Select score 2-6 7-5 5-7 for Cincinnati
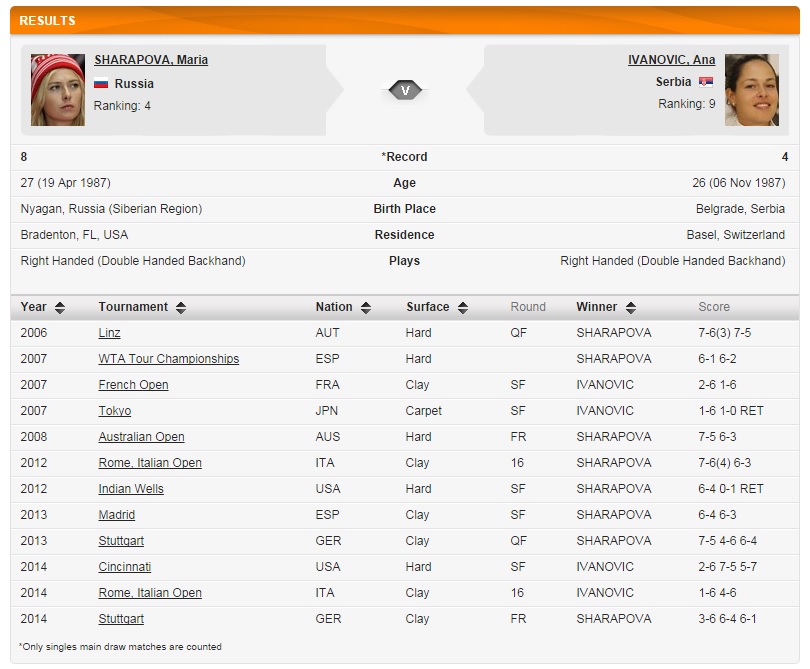810x669 pixels. pos(727,567)
